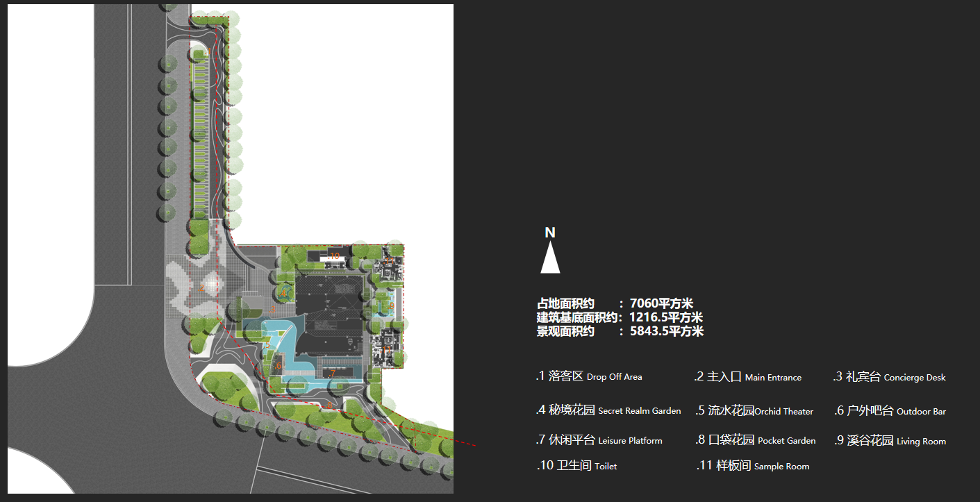Click orange marker 2 on the site plan
The width and height of the screenshot is (980, 502).
[202, 287]
